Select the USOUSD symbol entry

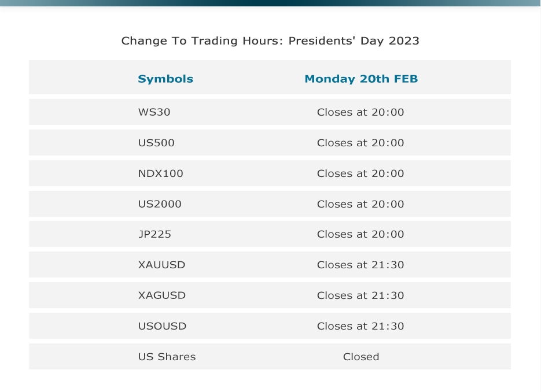point(163,326)
